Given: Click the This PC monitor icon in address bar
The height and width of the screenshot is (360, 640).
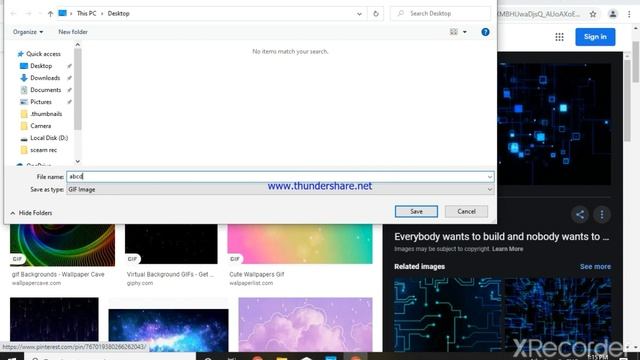Looking at the screenshot, I should [62, 13].
